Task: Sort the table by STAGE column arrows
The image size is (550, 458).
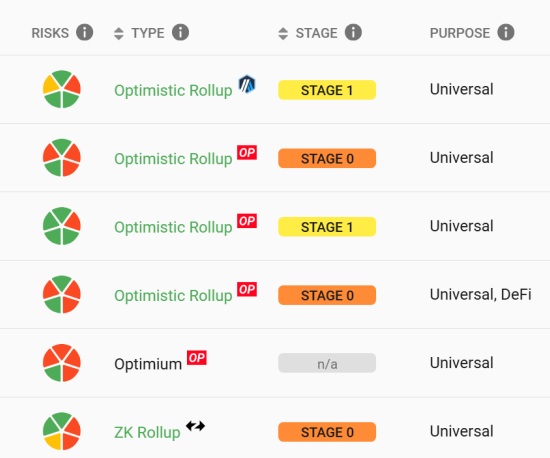Action: pyautogui.click(x=283, y=33)
